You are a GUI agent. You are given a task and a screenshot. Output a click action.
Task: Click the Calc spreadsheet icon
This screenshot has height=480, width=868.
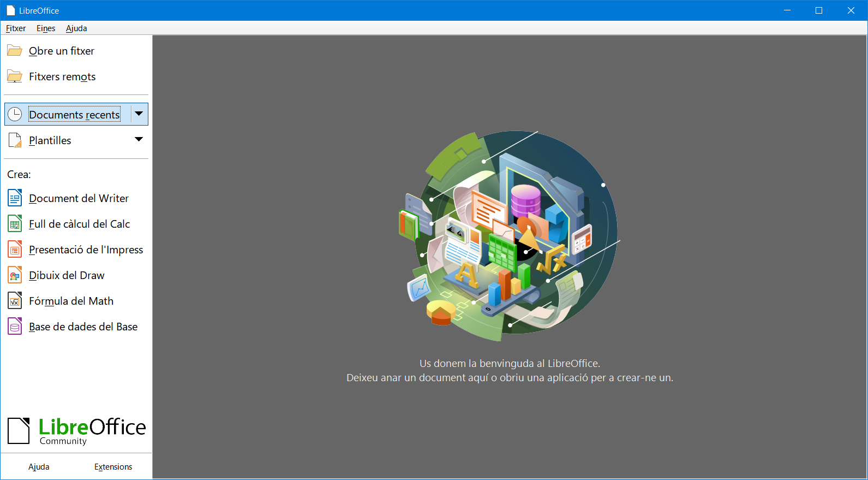pyautogui.click(x=15, y=224)
